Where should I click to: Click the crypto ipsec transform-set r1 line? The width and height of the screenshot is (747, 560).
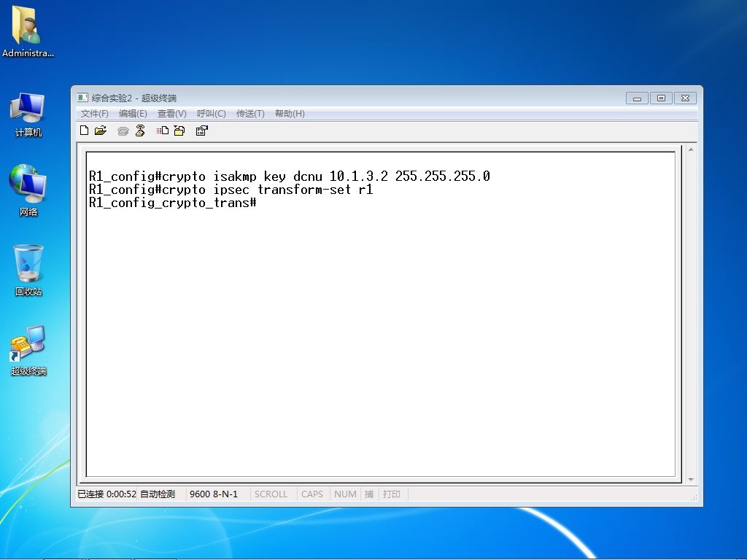click(x=231, y=190)
